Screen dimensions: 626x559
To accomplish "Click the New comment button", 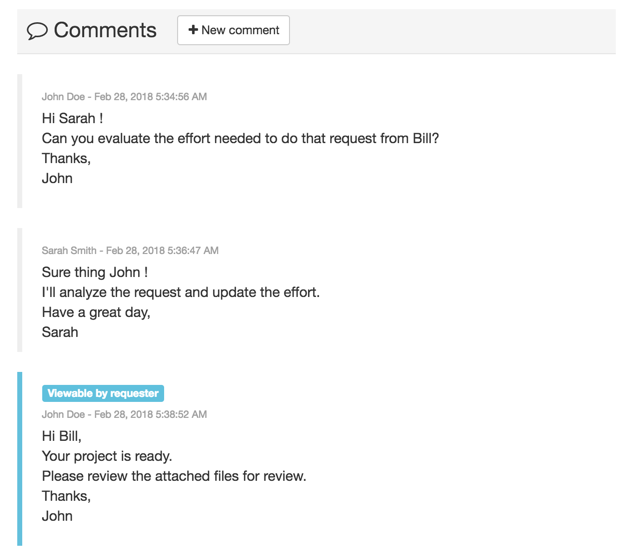I will coord(234,30).
